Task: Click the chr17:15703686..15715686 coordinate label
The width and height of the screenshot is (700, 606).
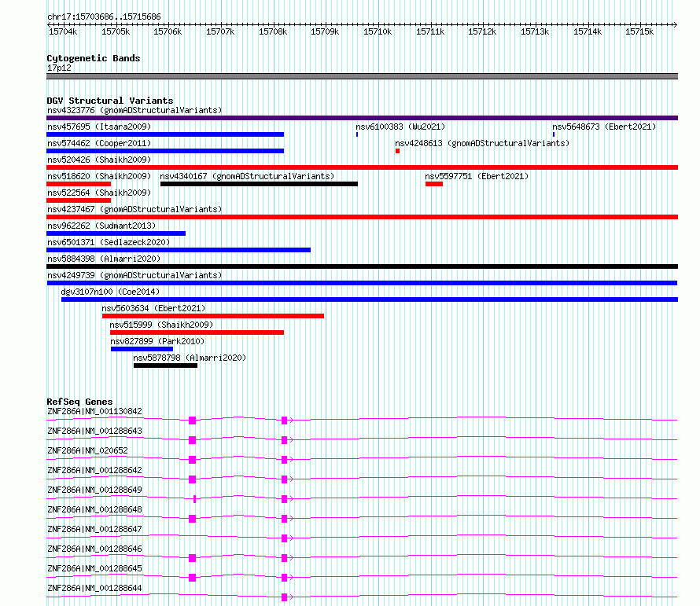Action: 104,17
